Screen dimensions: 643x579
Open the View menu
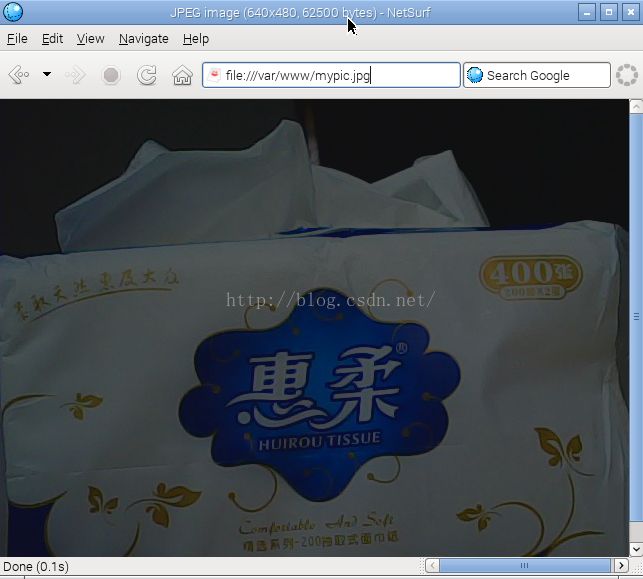[91, 39]
